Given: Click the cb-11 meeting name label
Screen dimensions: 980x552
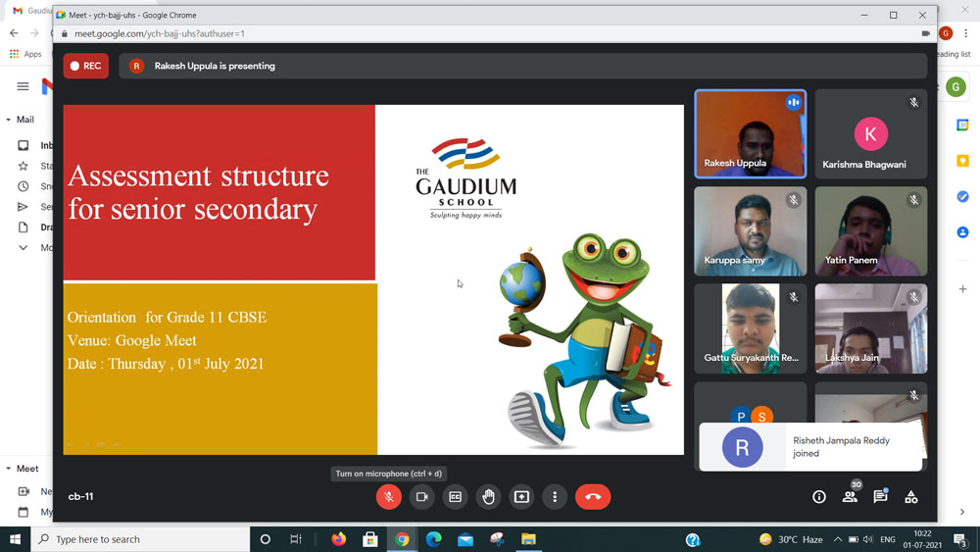Looking at the screenshot, I should [x=80, y=496].
